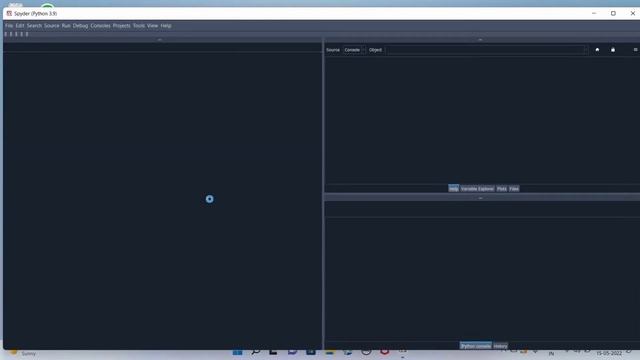
Task: Open the Source menu
Action: coord(52,26)
